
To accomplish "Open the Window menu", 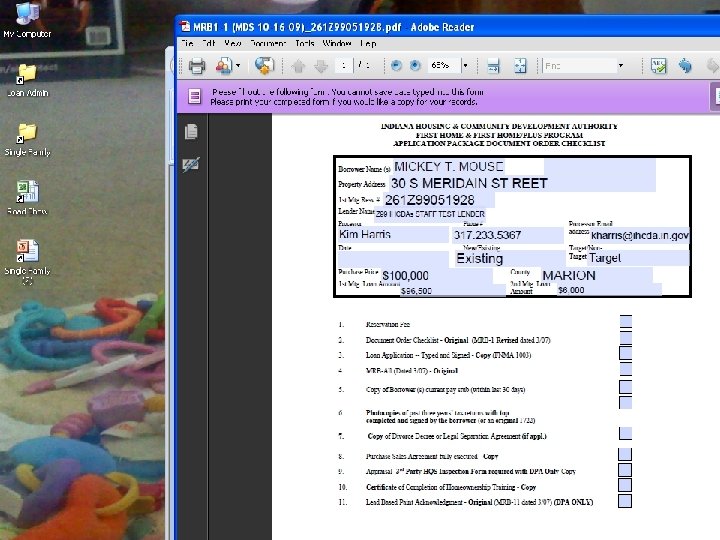I will click(x=337, y=43).
